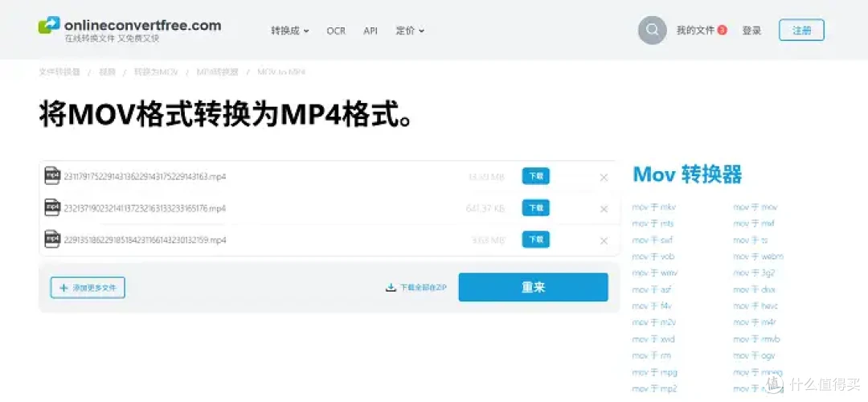868x402 pixels.
Task: Open the API menu item
Action: (371, 31)
